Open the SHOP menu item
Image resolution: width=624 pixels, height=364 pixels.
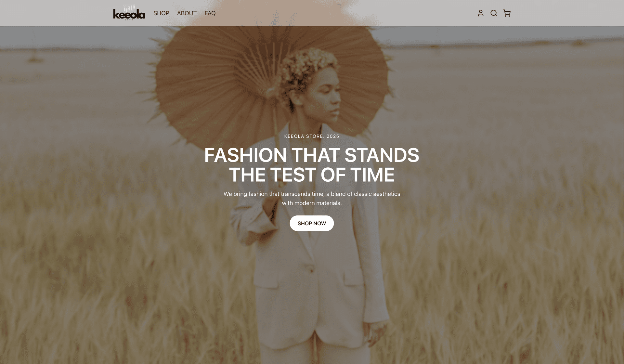point(161,13)
